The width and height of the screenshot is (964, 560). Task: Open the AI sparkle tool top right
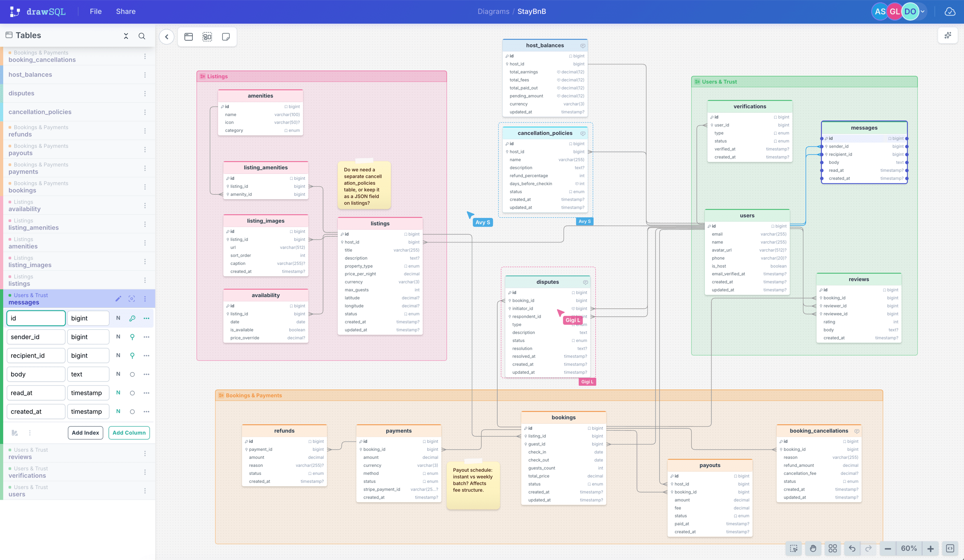coord(948,35)
